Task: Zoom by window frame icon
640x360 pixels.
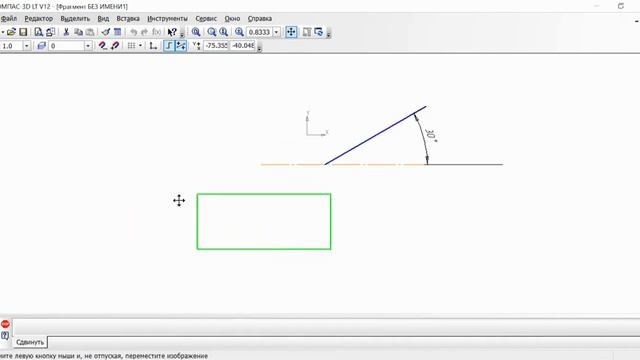Action: pyautogui.click(x=196, y=32)
